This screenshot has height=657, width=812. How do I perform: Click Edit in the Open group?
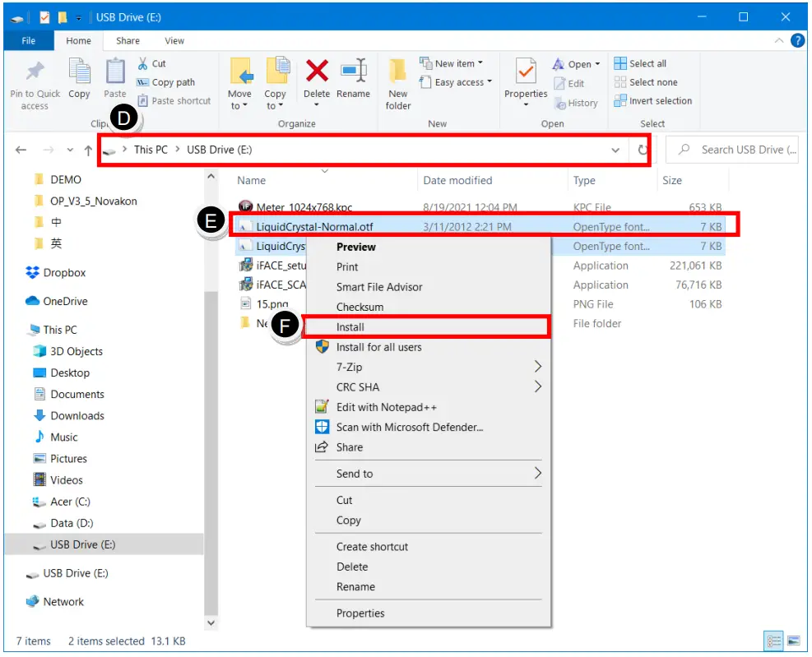568,83
